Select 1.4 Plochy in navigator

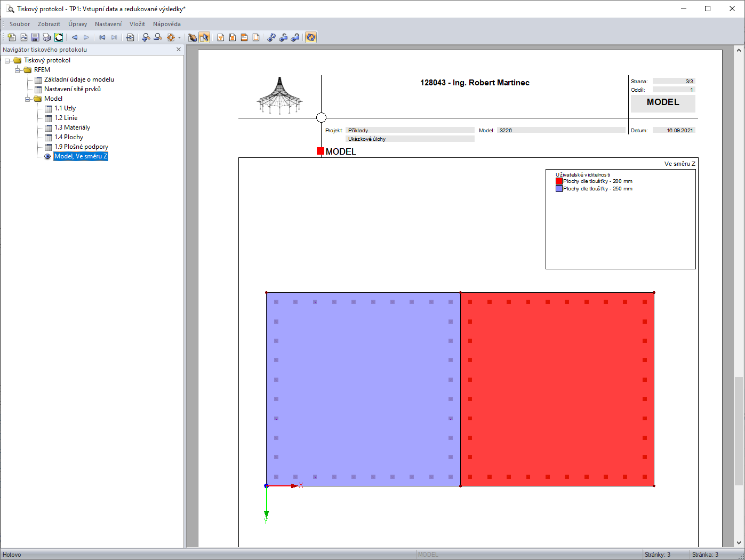coord(69,137)
